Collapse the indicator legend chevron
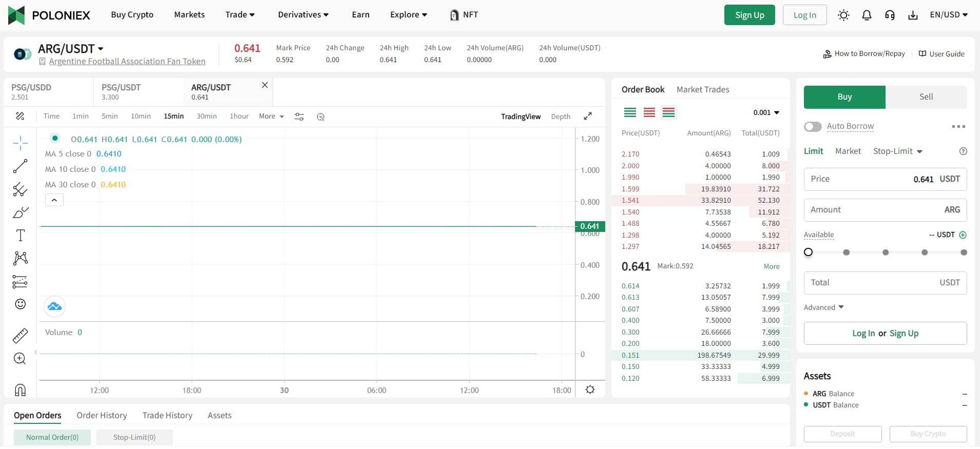 (54, 200)
